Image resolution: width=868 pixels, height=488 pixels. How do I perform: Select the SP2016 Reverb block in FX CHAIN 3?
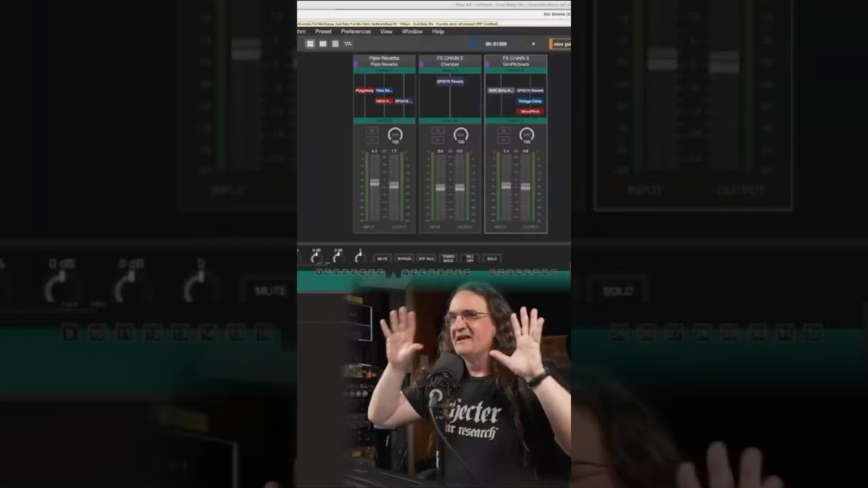click(x=530, y=90)
